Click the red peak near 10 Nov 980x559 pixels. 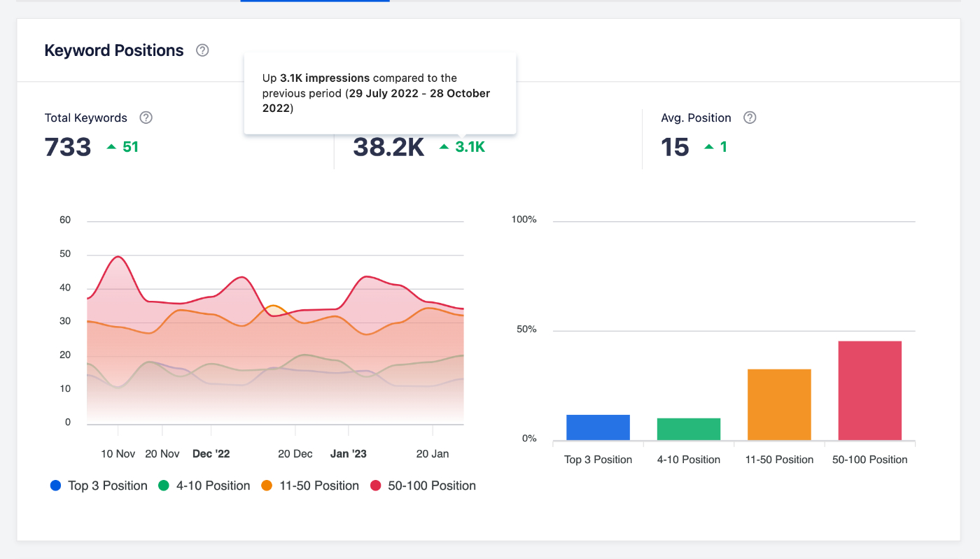pos(118,257)
